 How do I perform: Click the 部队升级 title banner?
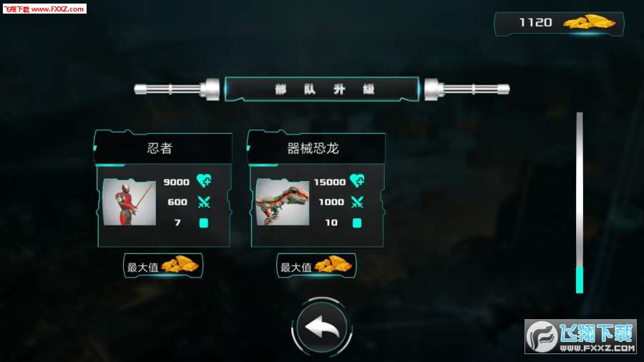tap(322, 89)
